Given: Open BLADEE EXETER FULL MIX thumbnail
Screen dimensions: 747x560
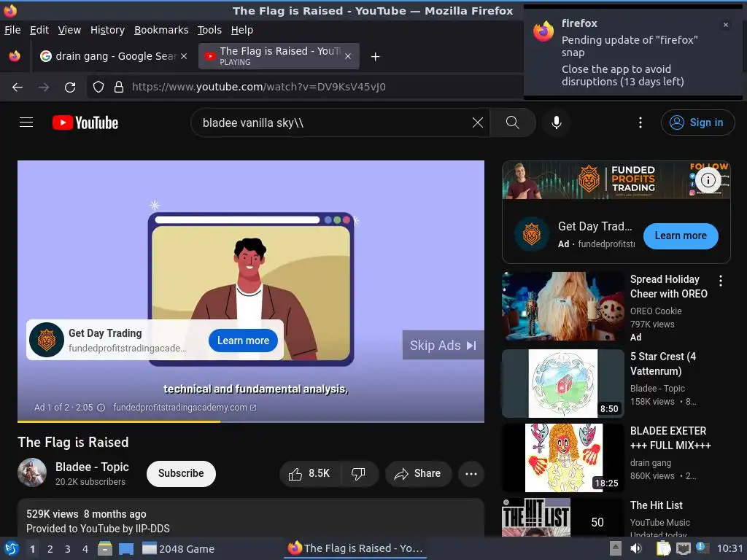Looking at the screenshot, I should pos(563,458).
